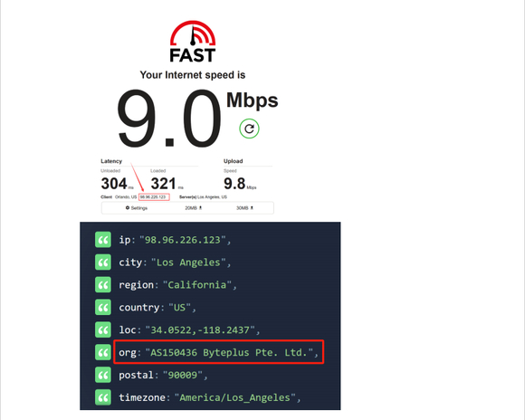Click the quote icon beside the country line
Screen dimensions: 525x420
(x=103, y=307)
